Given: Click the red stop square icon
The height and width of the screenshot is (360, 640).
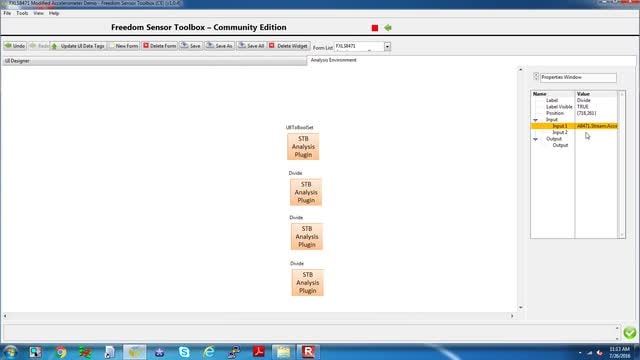Looking at the screenshot, I should 375,28.
